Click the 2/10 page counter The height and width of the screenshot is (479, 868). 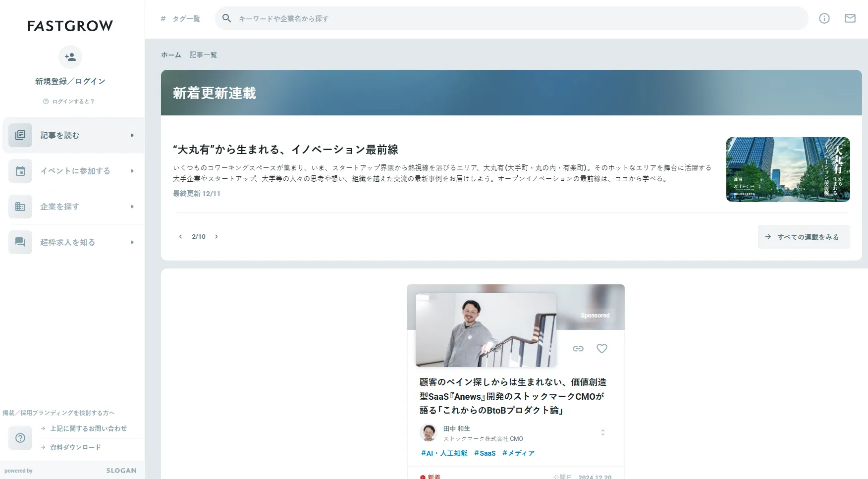[199, 237]
